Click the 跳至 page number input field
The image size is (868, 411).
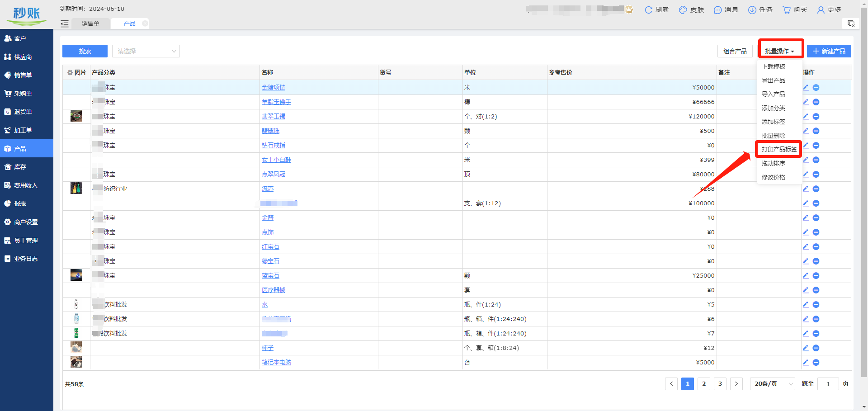pyautogui.click(x=828, y=384)
